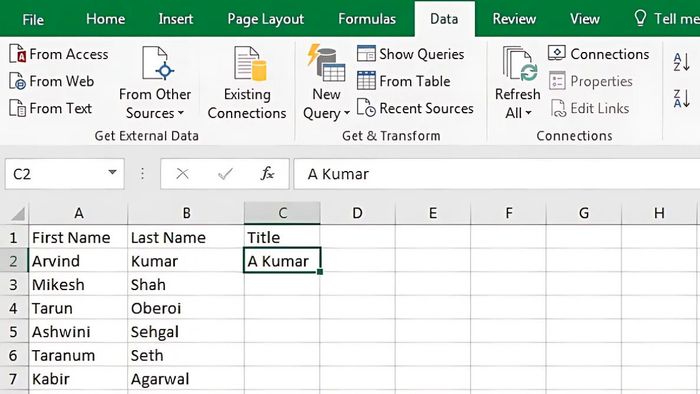700x394 pixels.
Task: Click the From Web icon
Action: click(17, 81)
